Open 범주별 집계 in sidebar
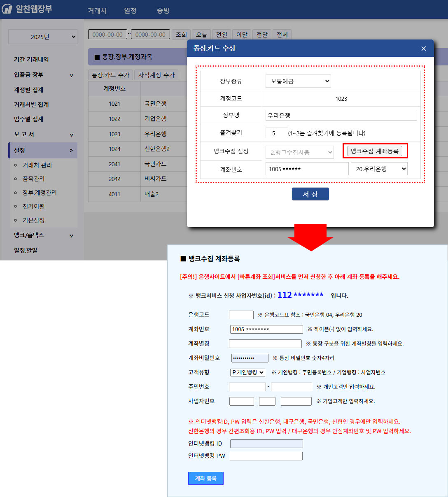 pos(29,119)
